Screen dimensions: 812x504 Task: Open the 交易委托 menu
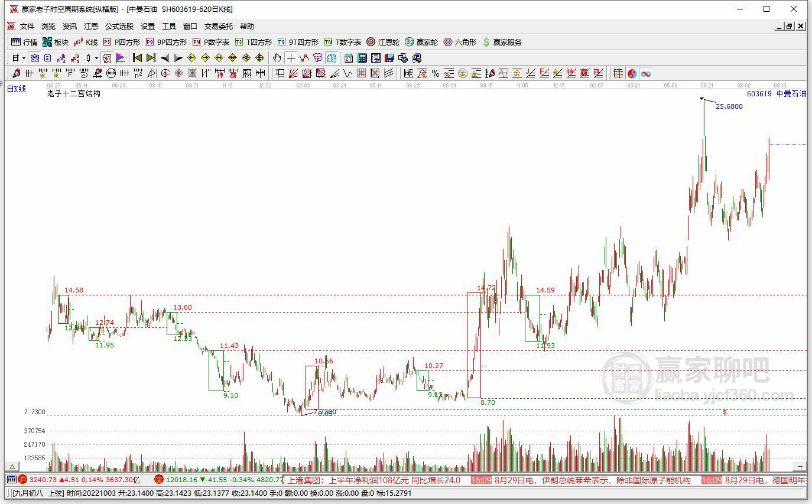pyautogui.click(x=219, y=27)
